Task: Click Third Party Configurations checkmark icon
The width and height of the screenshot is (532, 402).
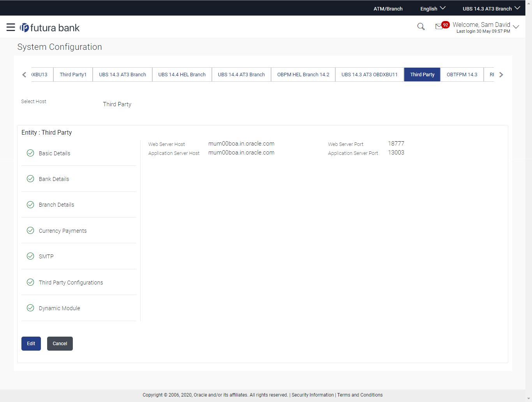Action: point(30,282)
